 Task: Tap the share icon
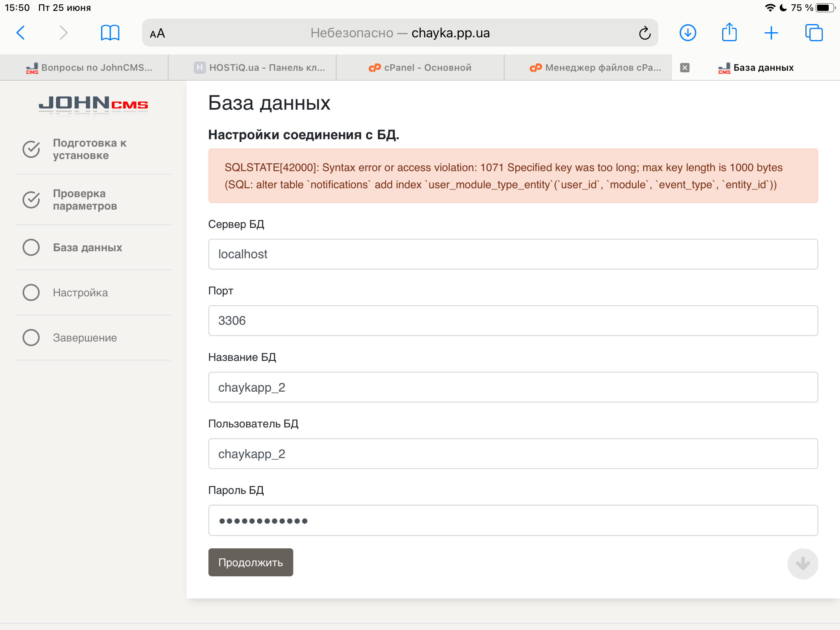[729, 32]
